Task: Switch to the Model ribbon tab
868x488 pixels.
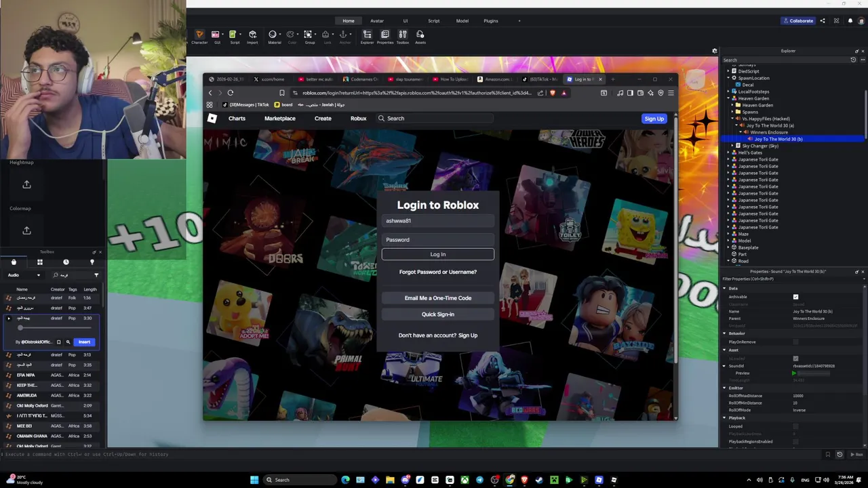Action: click(462, 21)
